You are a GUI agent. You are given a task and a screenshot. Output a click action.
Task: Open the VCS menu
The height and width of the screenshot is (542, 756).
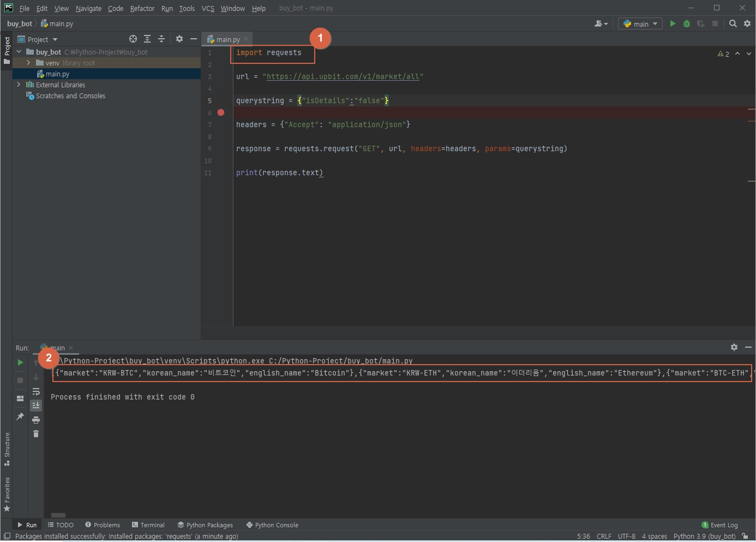[x=208, y=8]
